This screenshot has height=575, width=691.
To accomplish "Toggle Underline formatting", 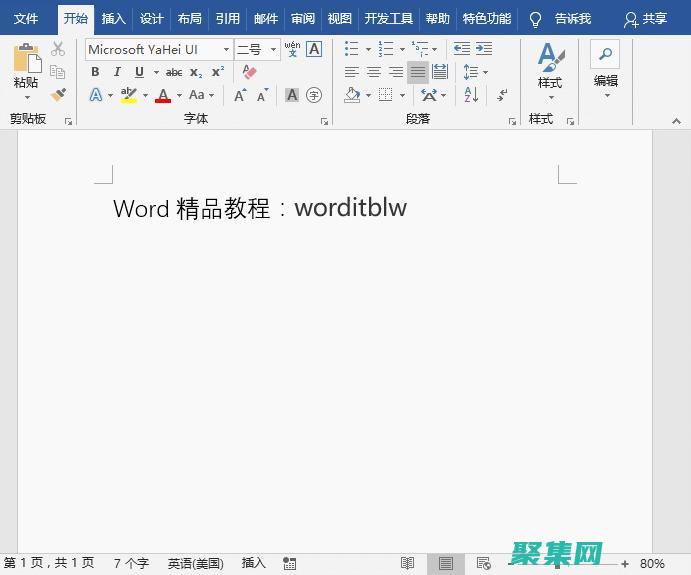I will coord(139,72).
